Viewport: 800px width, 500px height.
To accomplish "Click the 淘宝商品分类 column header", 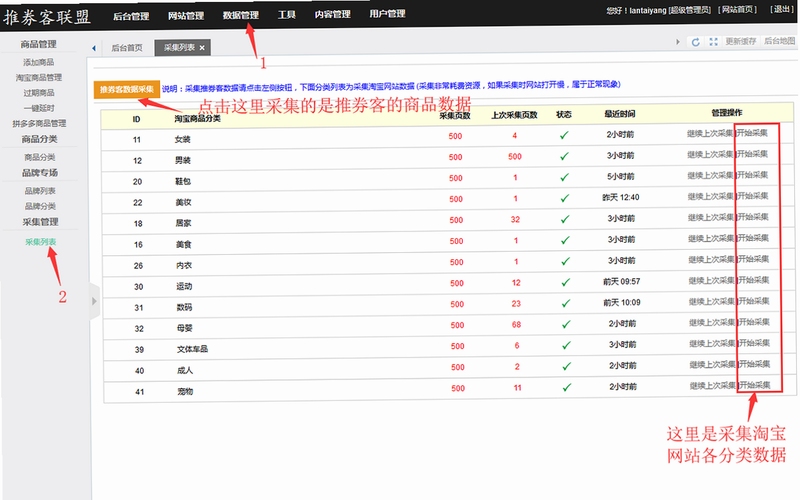I will (197, 118).
